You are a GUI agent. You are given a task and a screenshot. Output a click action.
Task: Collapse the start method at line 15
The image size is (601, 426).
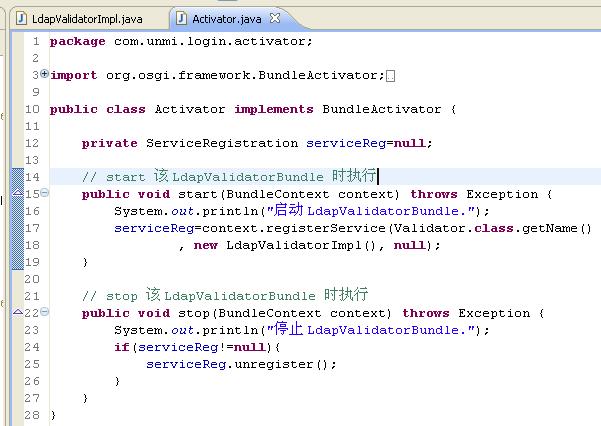(44, 193)
